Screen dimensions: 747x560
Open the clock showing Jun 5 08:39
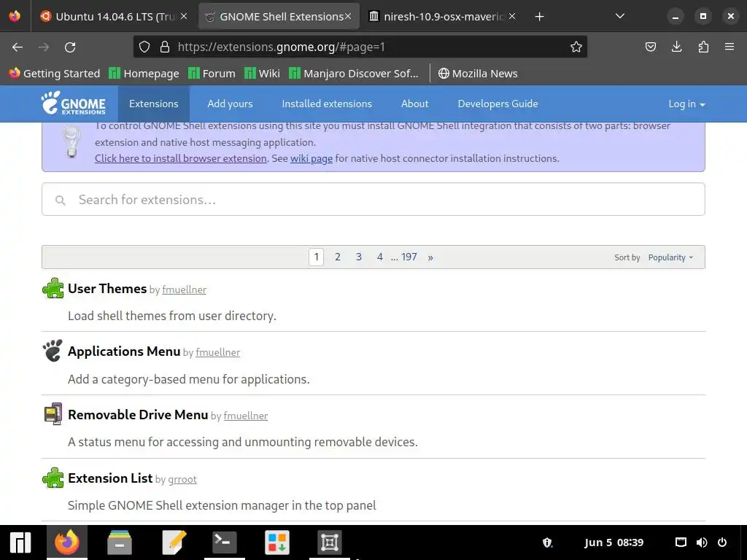coord(614,542)
